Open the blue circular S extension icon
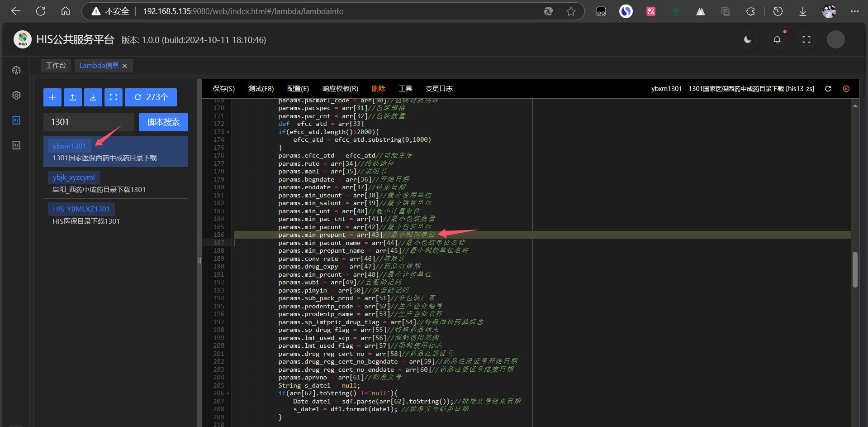The height and width of the screenshot is (427, 868). point(626,11)
